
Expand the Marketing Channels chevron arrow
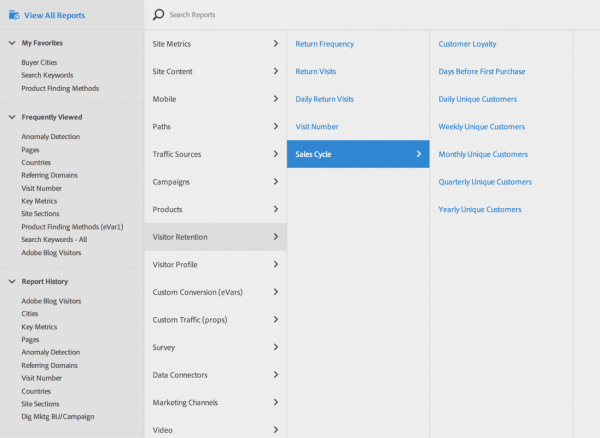[276, 402]
